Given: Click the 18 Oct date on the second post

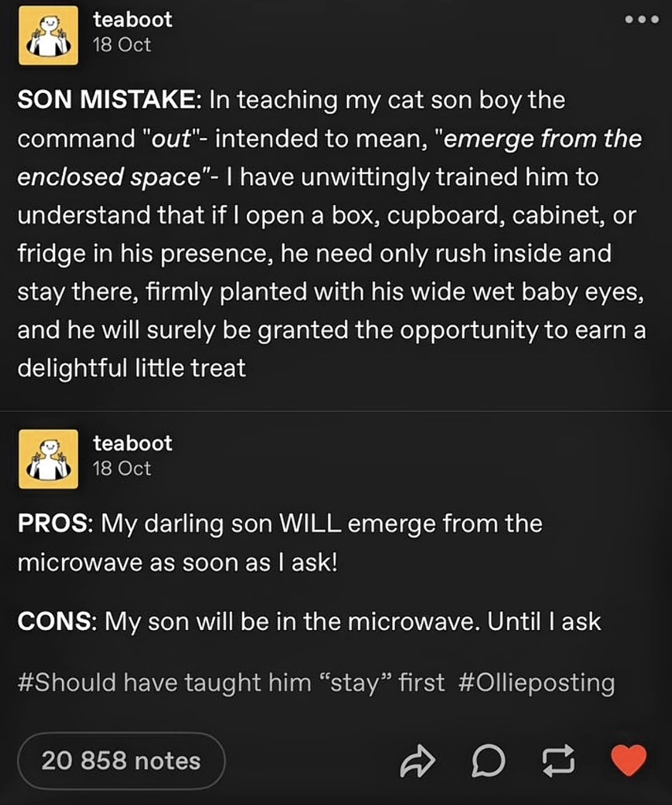Looking at the screenshot, I should tap(121, 469).
